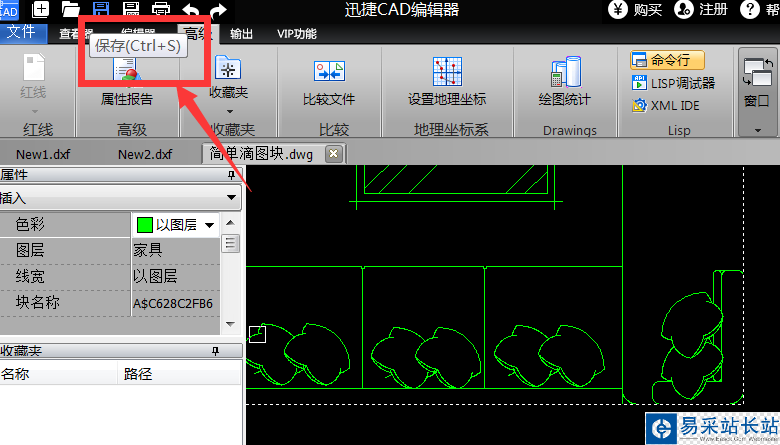
Task: Switch to the 输出 output tab
Action: [x=241, y=34]
